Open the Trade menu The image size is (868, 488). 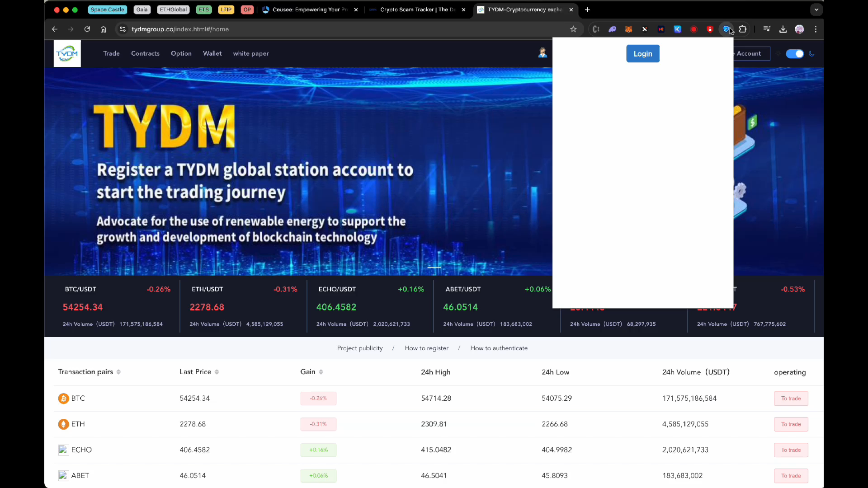pyautogui.click(x=111, y=53)
